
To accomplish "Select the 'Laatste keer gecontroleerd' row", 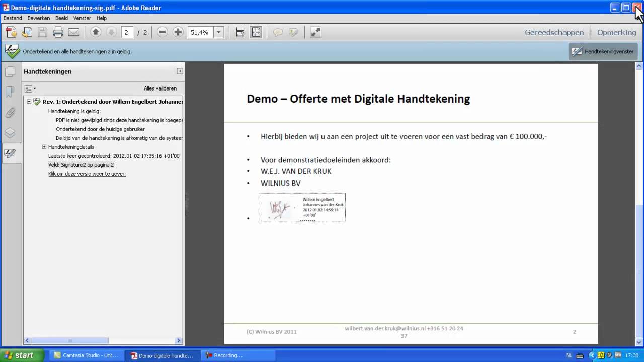I will point(114,156).
